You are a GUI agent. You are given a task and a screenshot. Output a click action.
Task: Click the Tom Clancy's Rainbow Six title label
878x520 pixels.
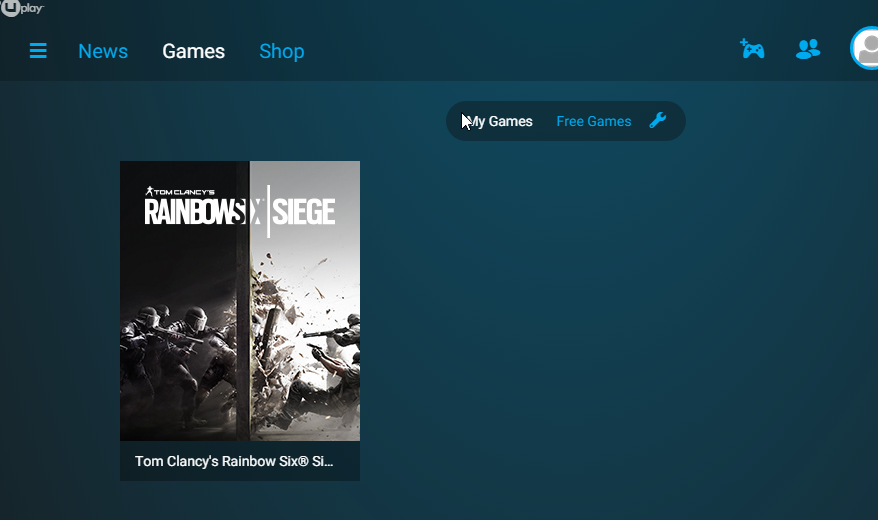click(x=234, y=461)
